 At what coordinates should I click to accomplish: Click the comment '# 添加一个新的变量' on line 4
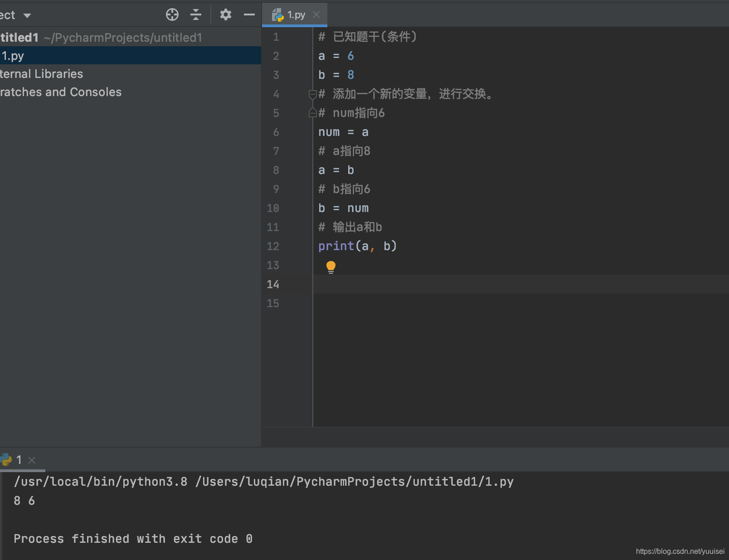pos(373,94)
